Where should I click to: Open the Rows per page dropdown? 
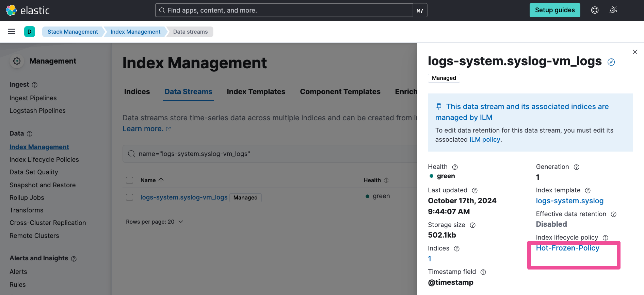tap(155, 222)
